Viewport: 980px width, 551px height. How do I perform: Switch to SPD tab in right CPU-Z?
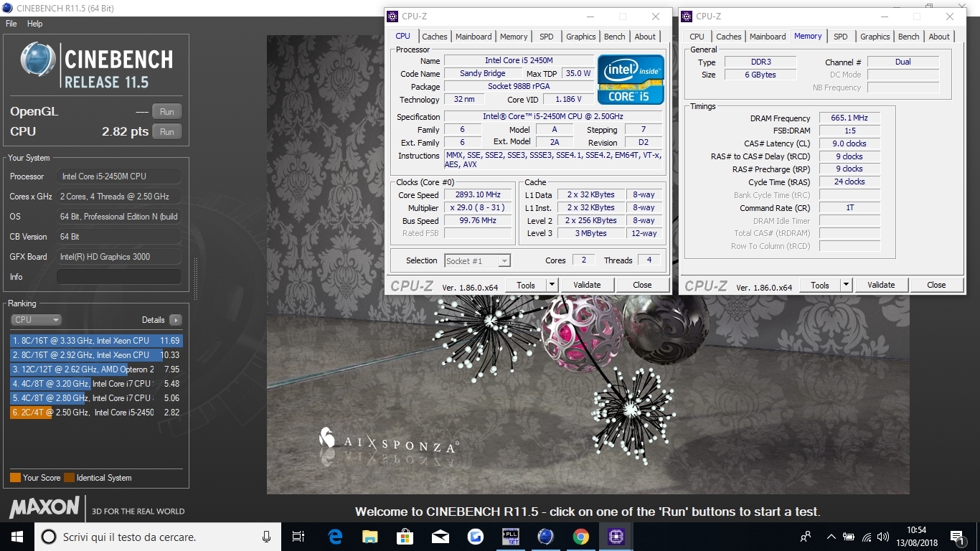(841, 37)
